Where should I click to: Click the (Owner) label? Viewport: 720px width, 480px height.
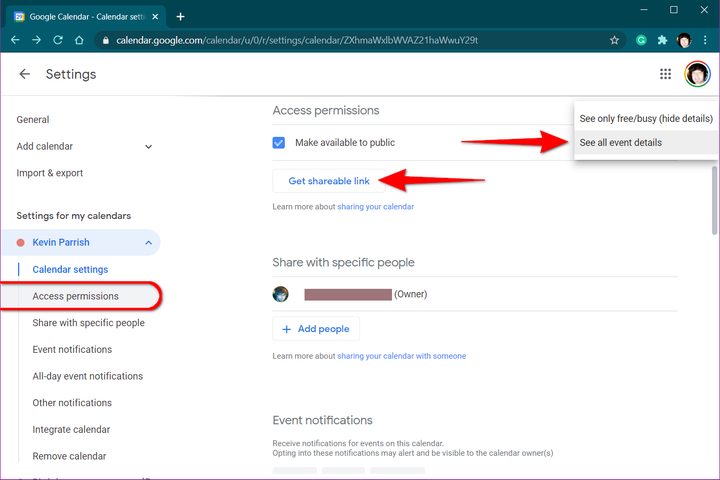[x=411, y=294]
